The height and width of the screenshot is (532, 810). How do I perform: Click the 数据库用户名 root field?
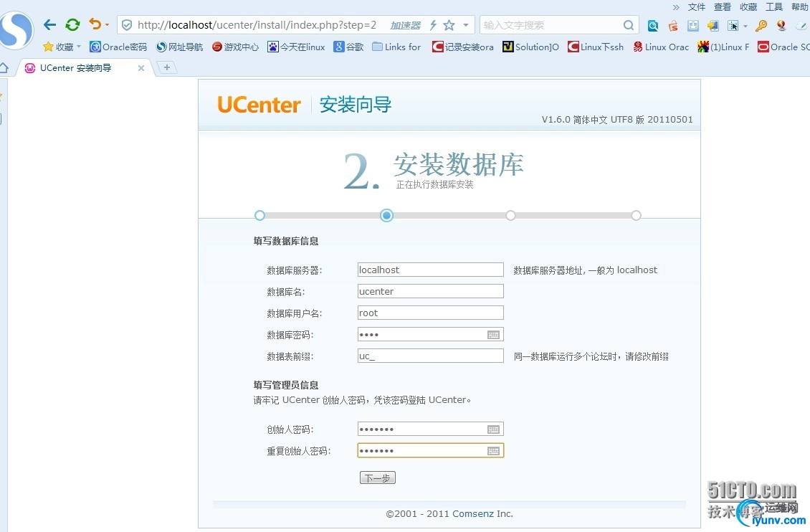coord(430,313)
